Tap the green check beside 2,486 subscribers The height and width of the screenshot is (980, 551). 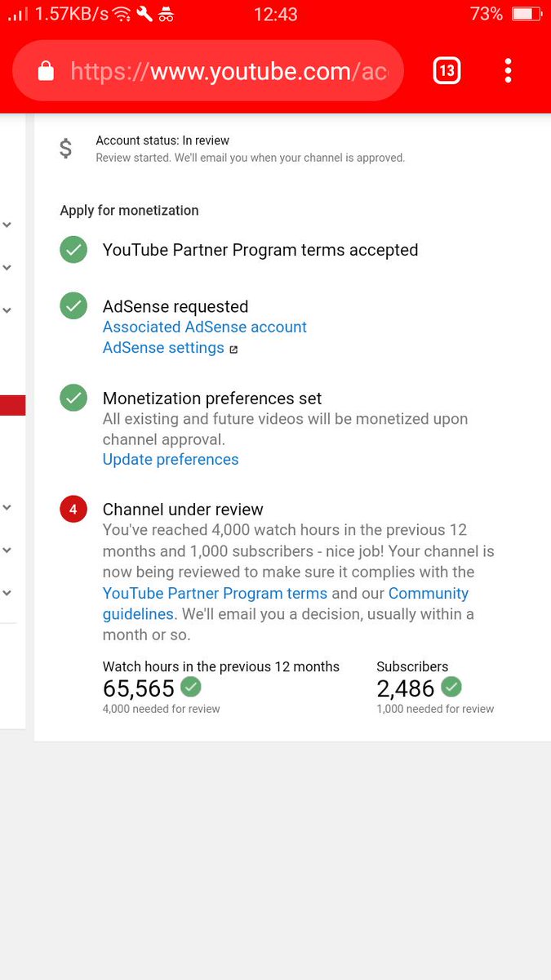pyautogui.click(x=451, y=686)
